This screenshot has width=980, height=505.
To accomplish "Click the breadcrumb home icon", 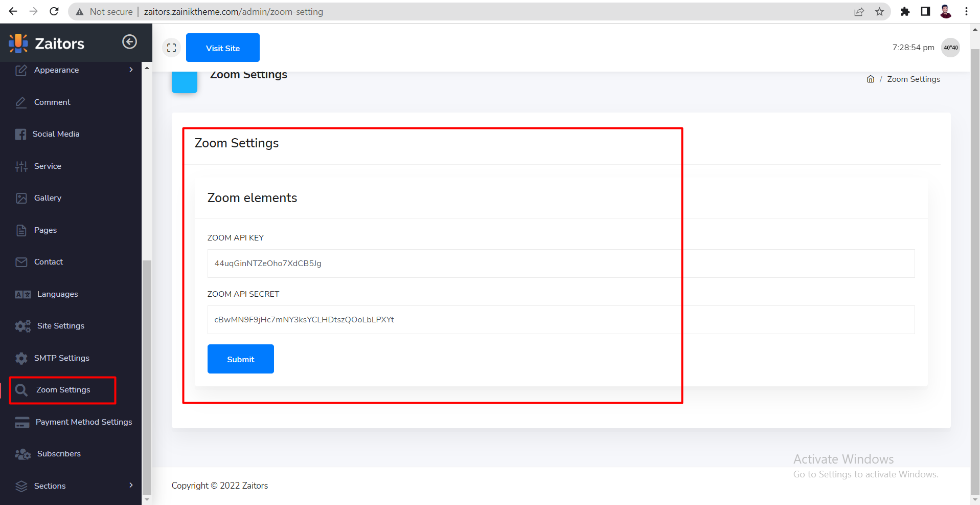I will click(x=871, y=79).
